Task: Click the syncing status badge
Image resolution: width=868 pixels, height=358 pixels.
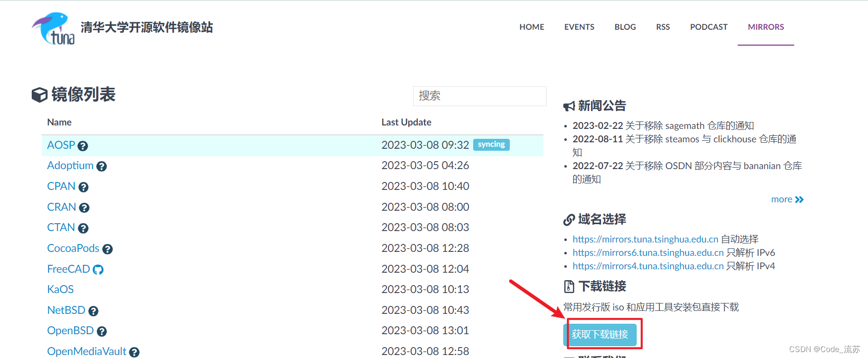Action: [x=491, y=144]
